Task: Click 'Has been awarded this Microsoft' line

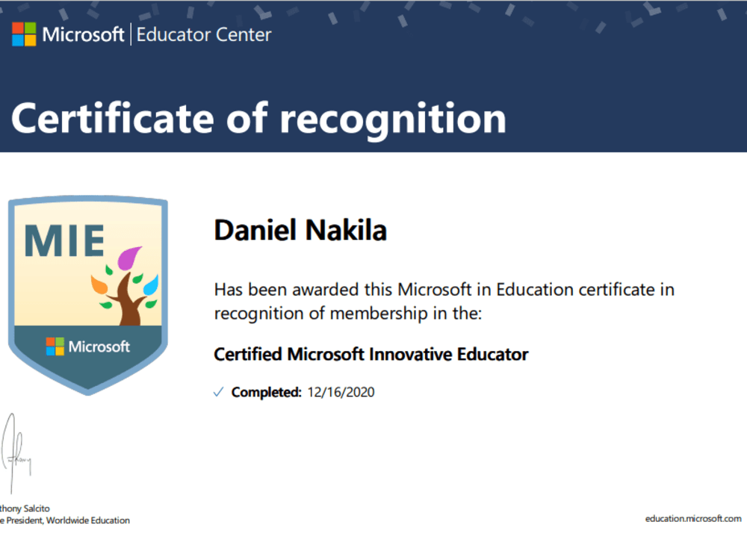Action: pos(444,290)
